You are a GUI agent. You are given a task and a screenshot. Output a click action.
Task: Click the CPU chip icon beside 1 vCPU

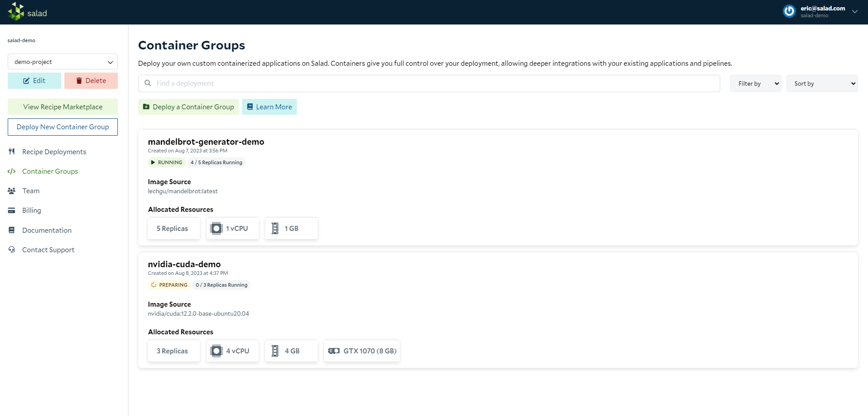click(x=217, y=229)
